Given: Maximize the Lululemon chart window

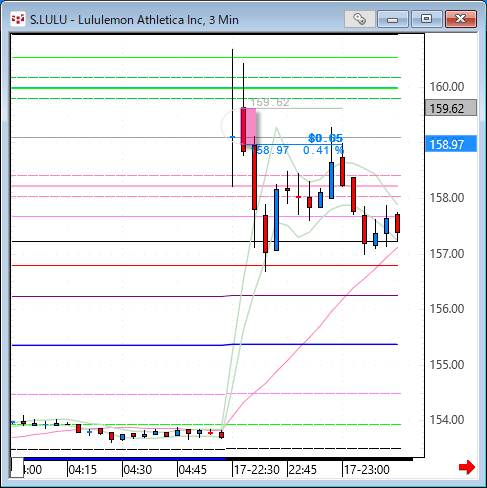Looking at the screenshot, I should coord(427,19).
